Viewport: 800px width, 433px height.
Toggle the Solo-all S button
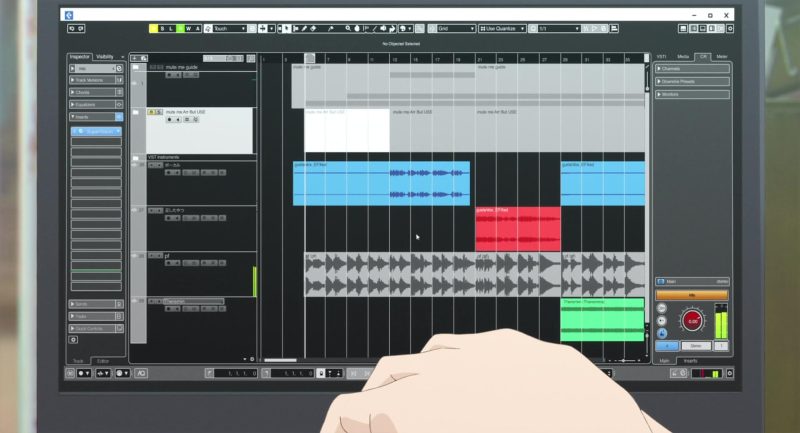click(162, 29)
